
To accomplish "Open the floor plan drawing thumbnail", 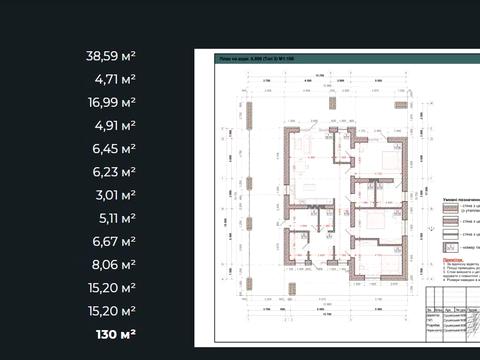I will pyautogui.click(x=337, y=198).
